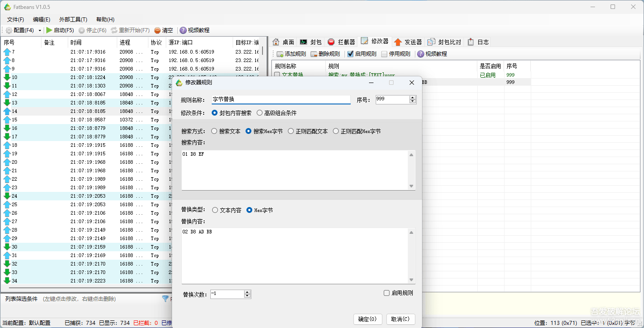Open the 外部工具(T) menu
The image size is (644, 328).
(x=73, y=19)
